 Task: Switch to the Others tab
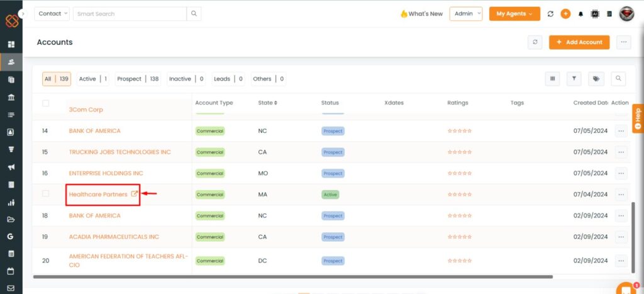coord(268,79)
